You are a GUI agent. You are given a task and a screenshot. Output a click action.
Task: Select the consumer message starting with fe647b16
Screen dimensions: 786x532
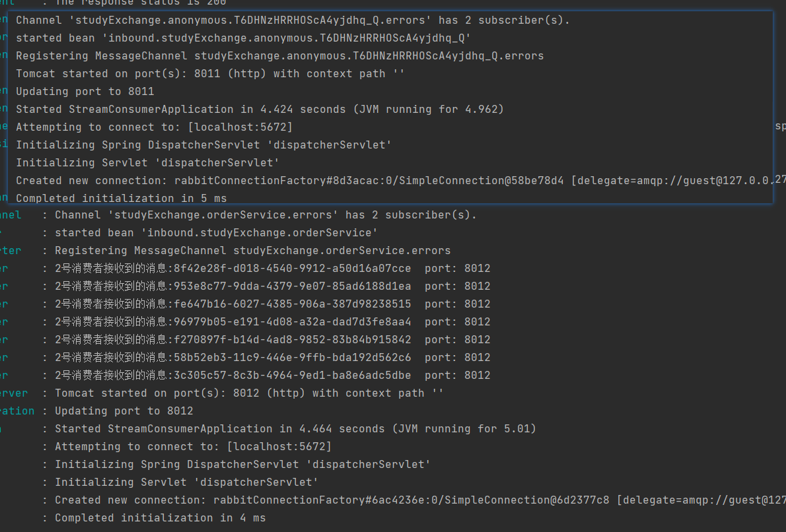tap(272, 304)
